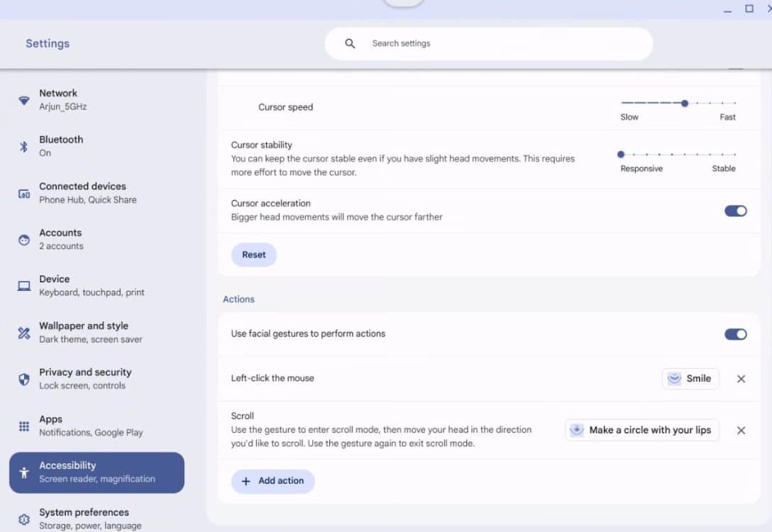Click the Cursor stability slider track
The height and width of the screenshot is (532, 772).
coord(678,154)
